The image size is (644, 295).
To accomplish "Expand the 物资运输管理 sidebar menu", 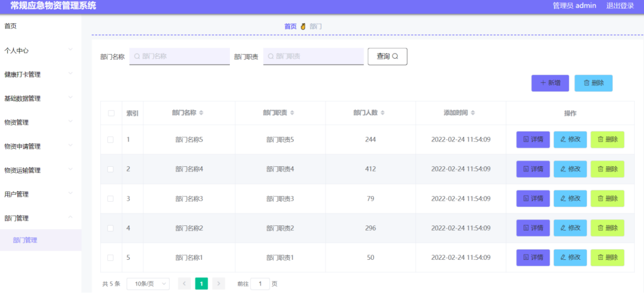I will [41, 170].
